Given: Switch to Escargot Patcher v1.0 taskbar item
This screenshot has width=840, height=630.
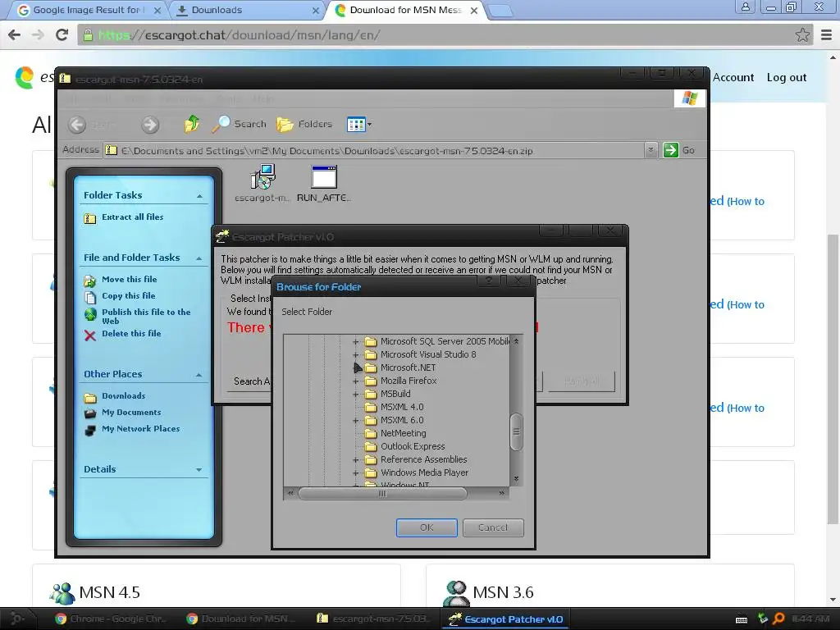Looking at the screenshot, I should click(505, 619).
